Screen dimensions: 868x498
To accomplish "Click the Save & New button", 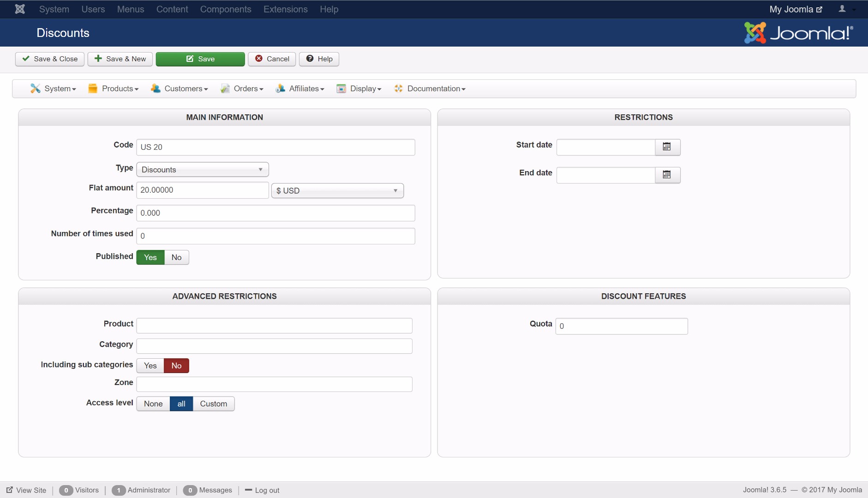I will pos(120,59).
